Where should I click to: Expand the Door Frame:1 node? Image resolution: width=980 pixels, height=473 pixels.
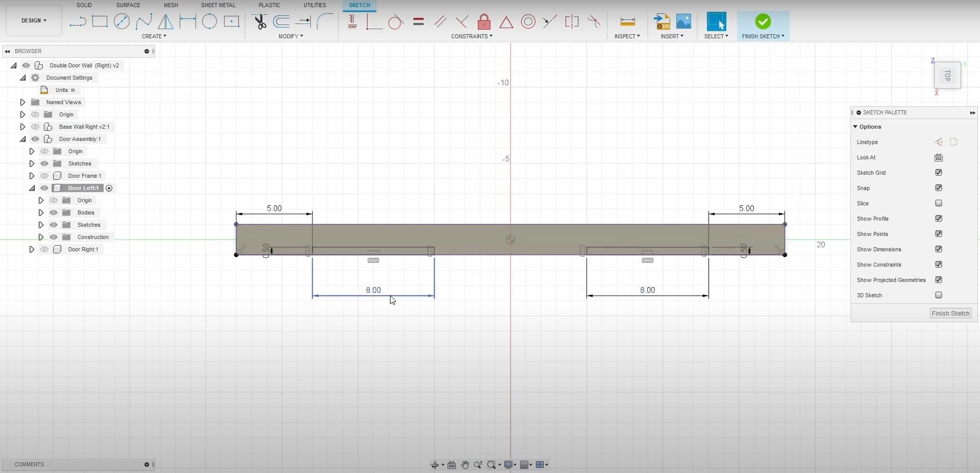click(x=32, y=176)
